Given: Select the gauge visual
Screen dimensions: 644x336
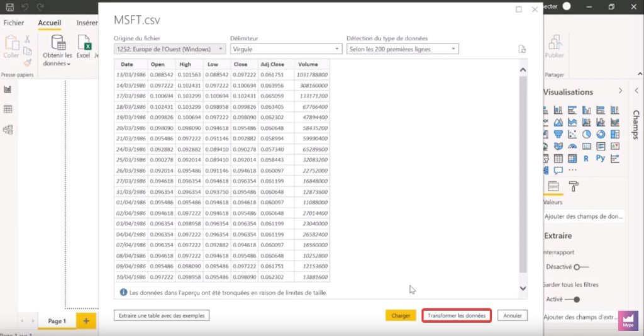Looking at the screenshot, I should [x=572, y=146].
